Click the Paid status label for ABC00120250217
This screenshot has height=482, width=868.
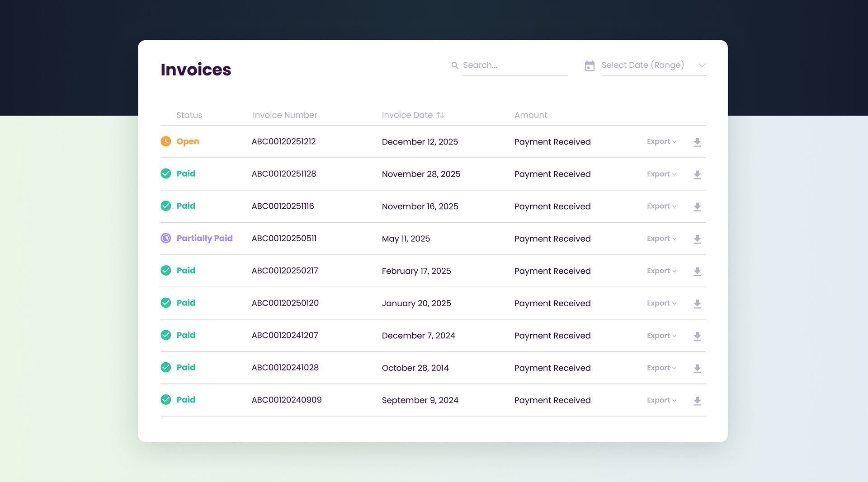pos(185,270)
